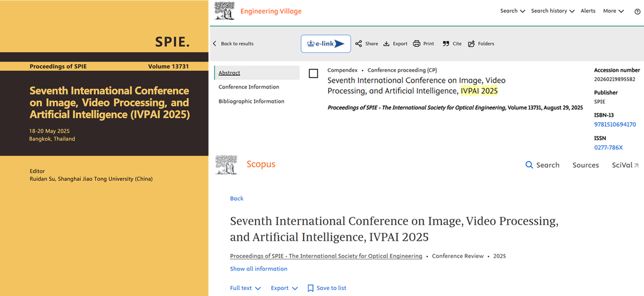Click the ISBN-13 9781510694170 link
Image resolution: width=644 pixels, height=296 pixels.
615,125
